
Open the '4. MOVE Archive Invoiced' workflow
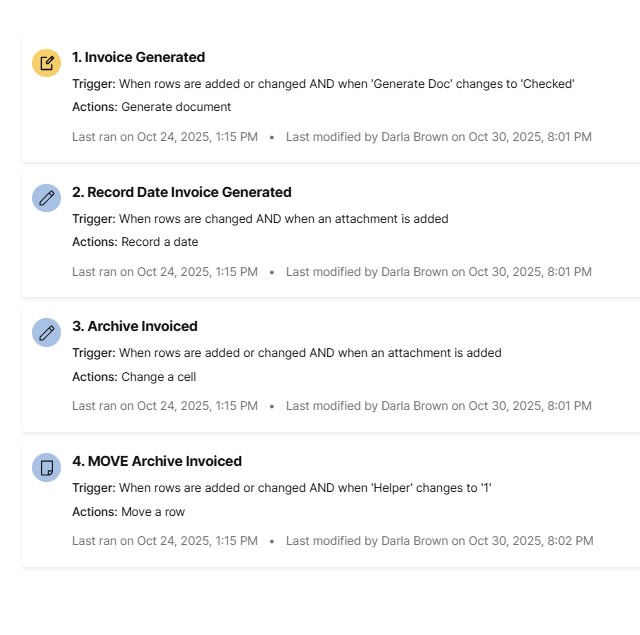(x=156, y=461)
